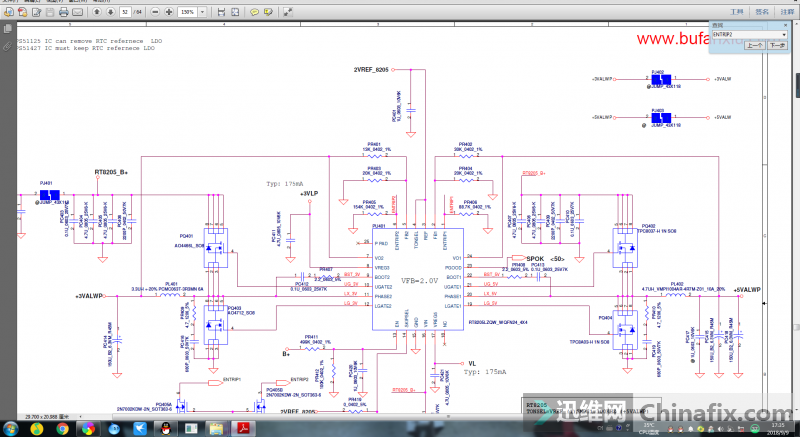Open the 签名 Sign pane
The height and width of the screenshot is (437, 800).
[x=762, y=12]
